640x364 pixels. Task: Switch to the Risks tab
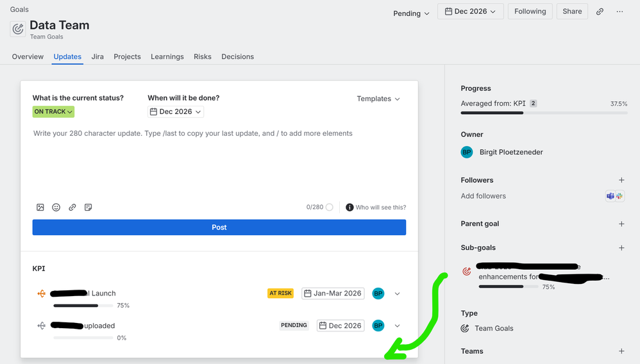203,57
